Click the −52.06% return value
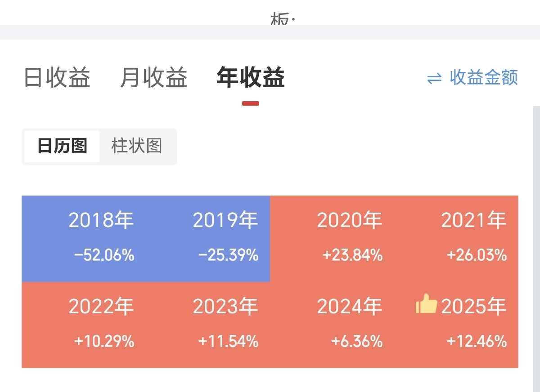Screen dimensions: 540x392 104,256
